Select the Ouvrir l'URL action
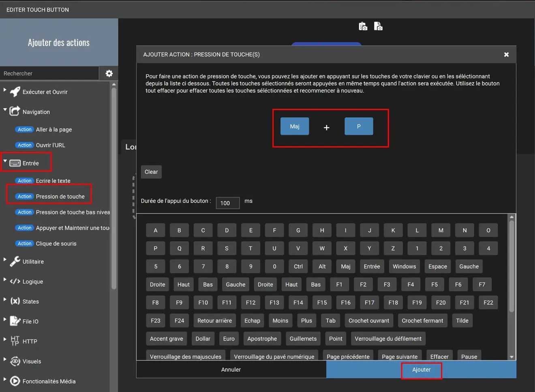 (x=40, y=145)
